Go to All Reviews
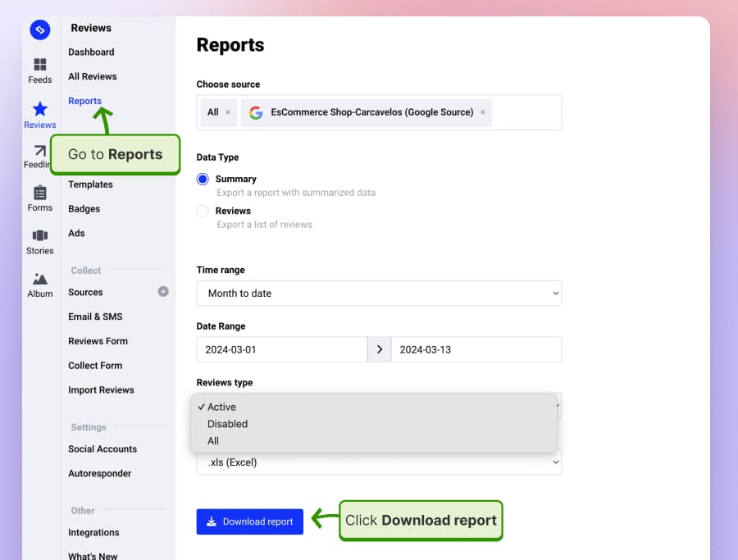The width and height of the screenshot is (738, 560). pyautogui.click(x=92, y=77)
